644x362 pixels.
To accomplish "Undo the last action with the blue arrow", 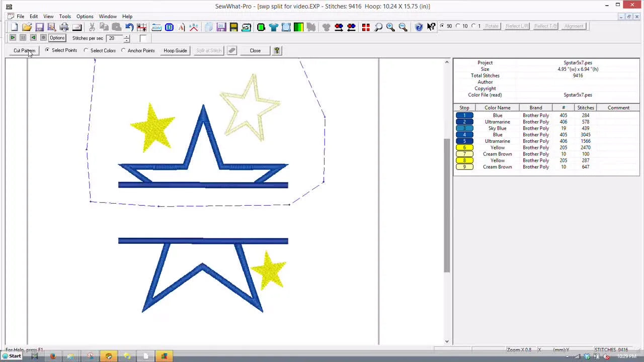I will (129, 27).
